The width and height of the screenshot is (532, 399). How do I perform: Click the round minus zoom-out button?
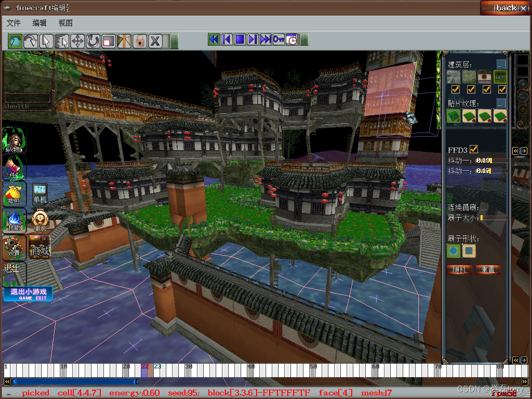click(523, 97)
